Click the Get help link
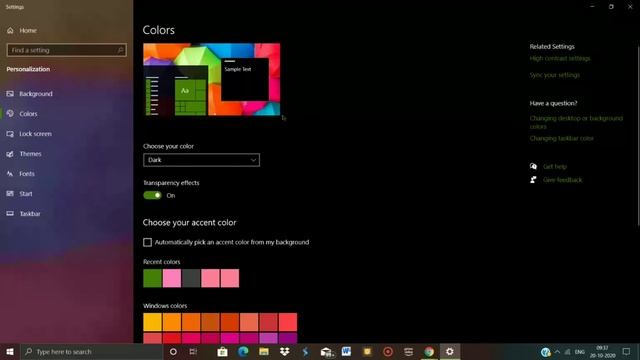 (554, 167)
